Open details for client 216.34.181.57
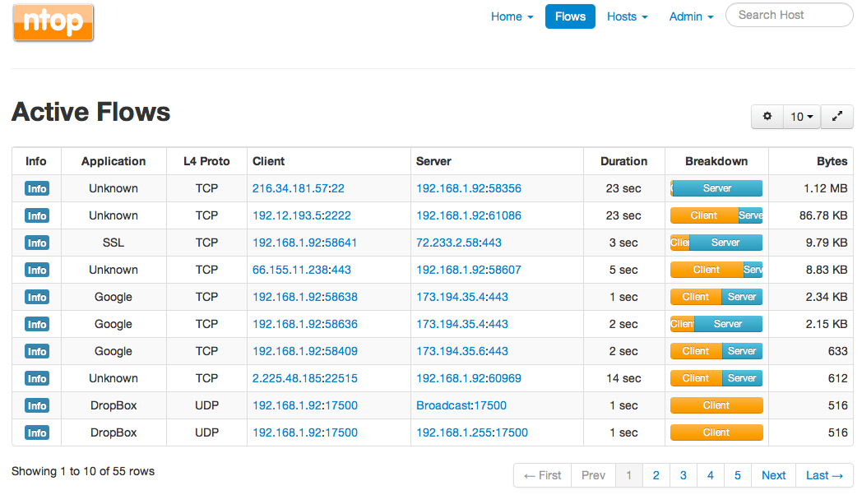This screenshot has height=504, width=862. coord(291,188)
